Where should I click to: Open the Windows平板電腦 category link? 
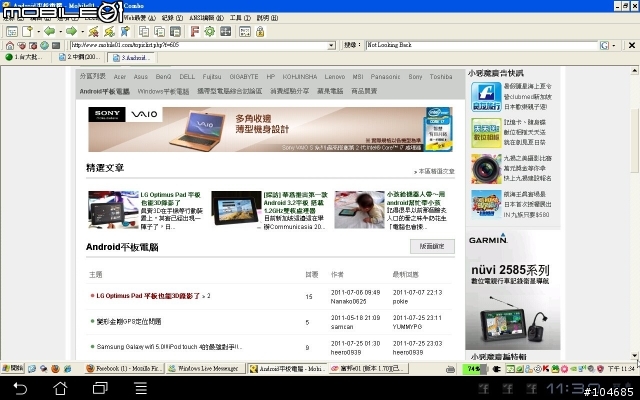click(163, 91)
